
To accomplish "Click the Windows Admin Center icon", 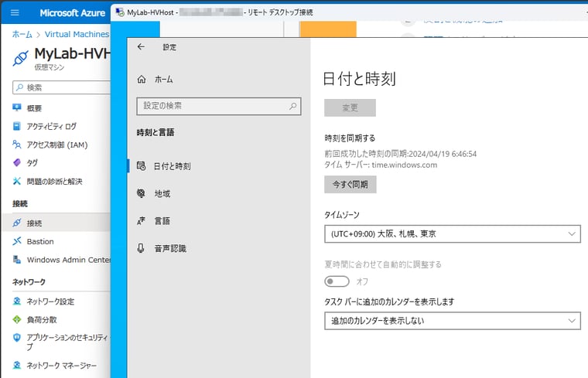I will coord(16,260).
